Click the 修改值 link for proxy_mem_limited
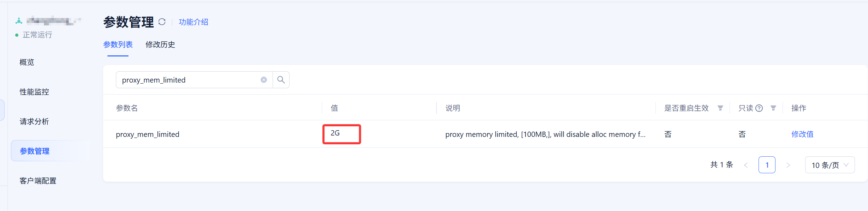This screenshot has height=211, width=868. (x=802, y=134)
